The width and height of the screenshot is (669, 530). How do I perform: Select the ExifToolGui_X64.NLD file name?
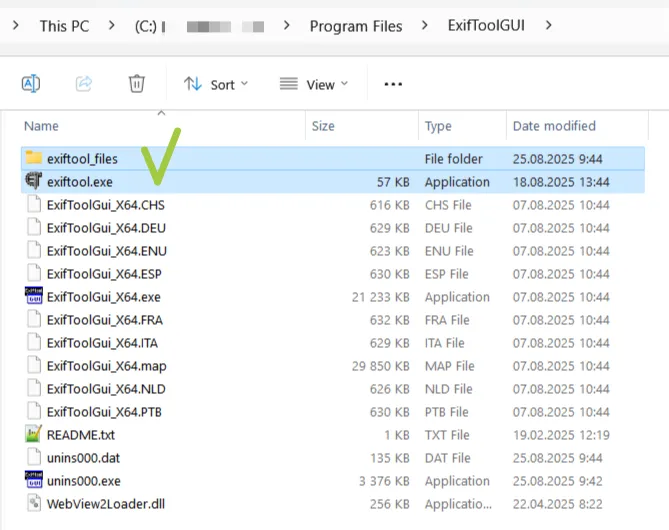pyautogui.click(x=106, y=389)
